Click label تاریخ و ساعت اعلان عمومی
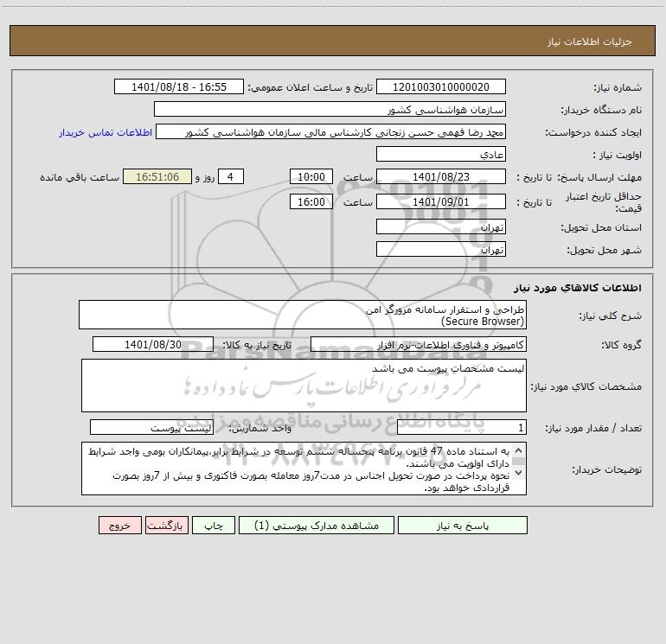 [x=310, y=87]
